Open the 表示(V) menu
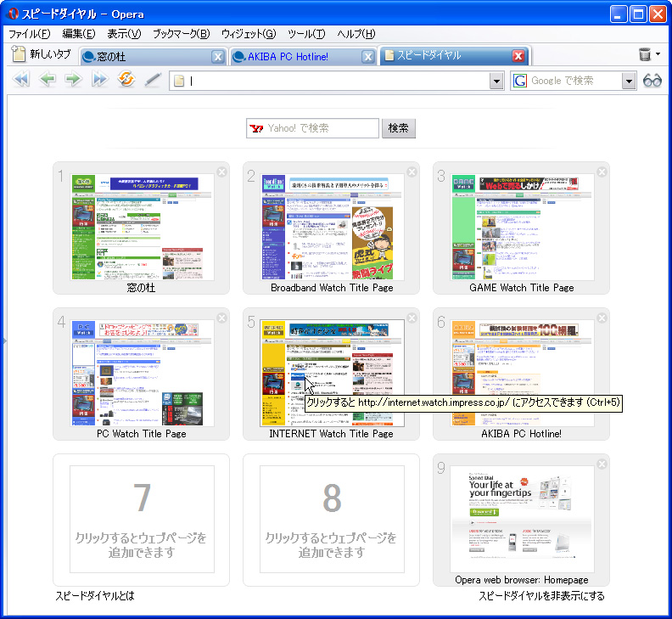 [124, 34]
